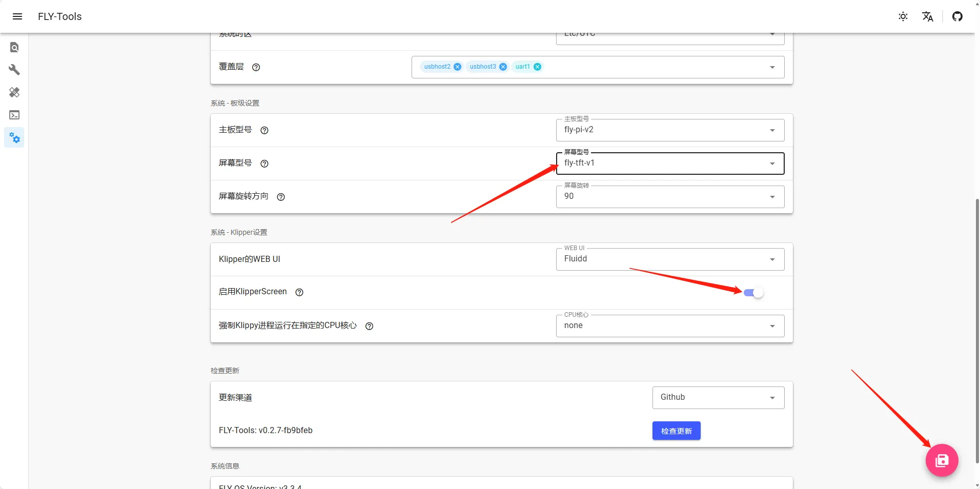The image size is (980, 489).
Task: Open the terminal page in sidebar
Action: coord(14,115)
